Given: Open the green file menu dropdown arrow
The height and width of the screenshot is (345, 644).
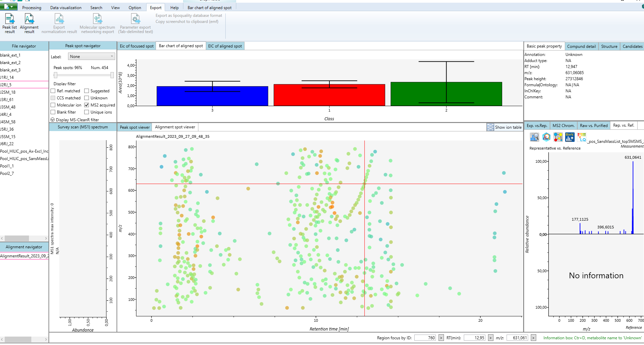Looking at the screenshot, I should coord(12,6).
